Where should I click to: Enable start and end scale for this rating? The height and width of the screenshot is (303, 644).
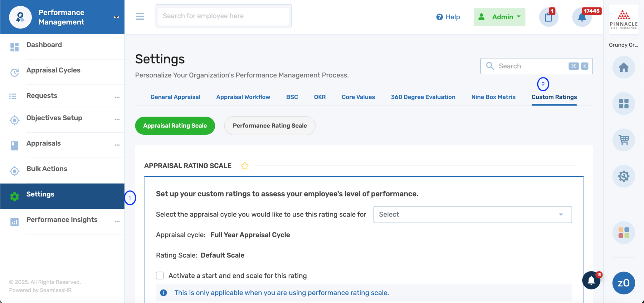coord(160,276)
